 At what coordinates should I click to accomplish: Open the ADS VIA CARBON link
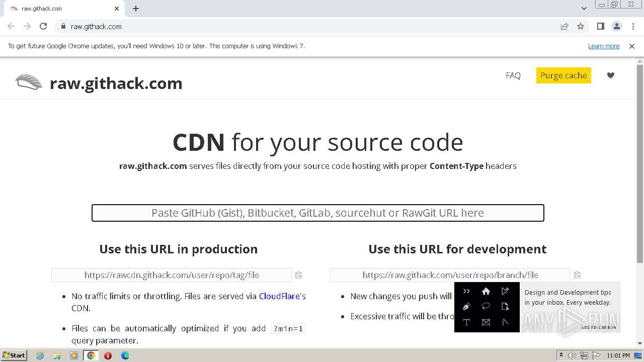click(598, 327)
